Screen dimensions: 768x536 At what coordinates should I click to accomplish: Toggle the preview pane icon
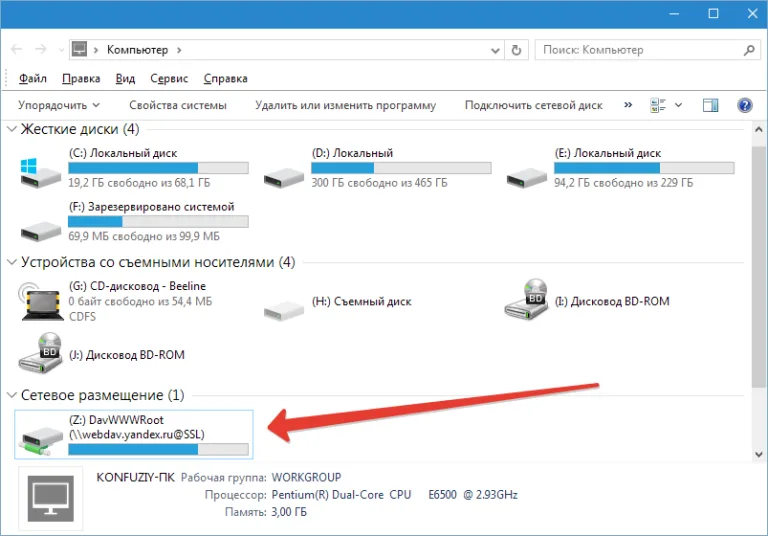coord(710,105)
